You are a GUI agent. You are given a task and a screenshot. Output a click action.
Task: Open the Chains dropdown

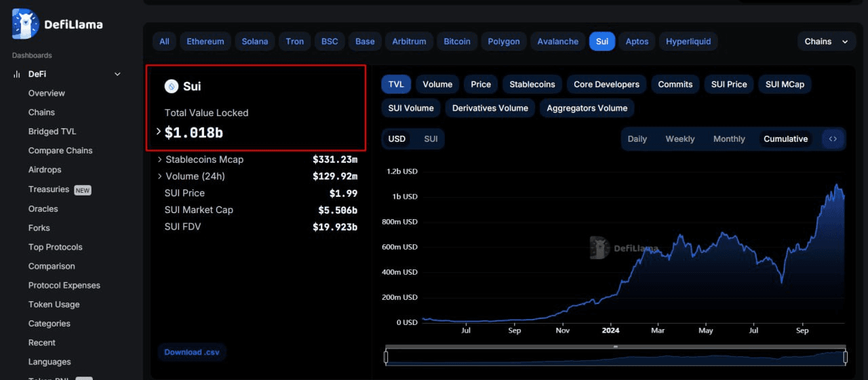coord(827,41)
